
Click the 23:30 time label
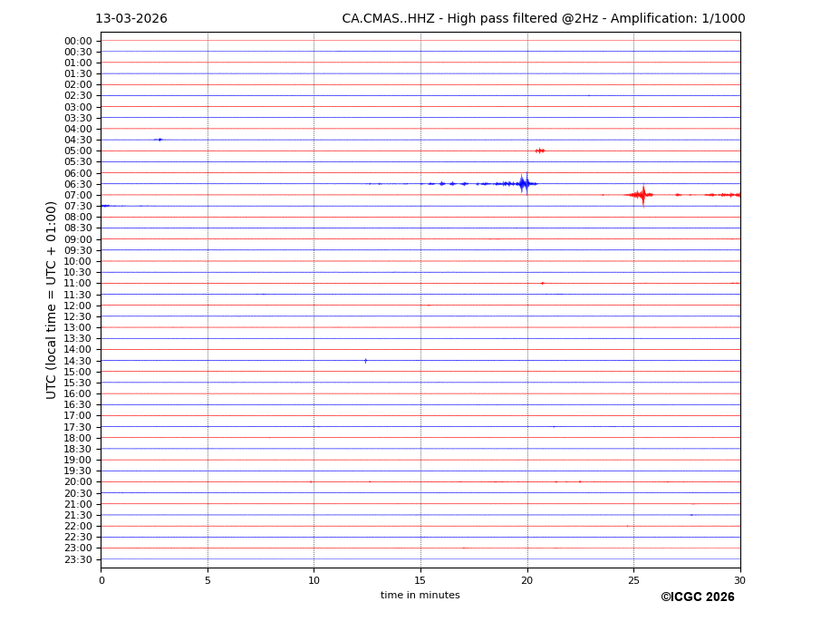pyautogui.click(x=78, y=559)
